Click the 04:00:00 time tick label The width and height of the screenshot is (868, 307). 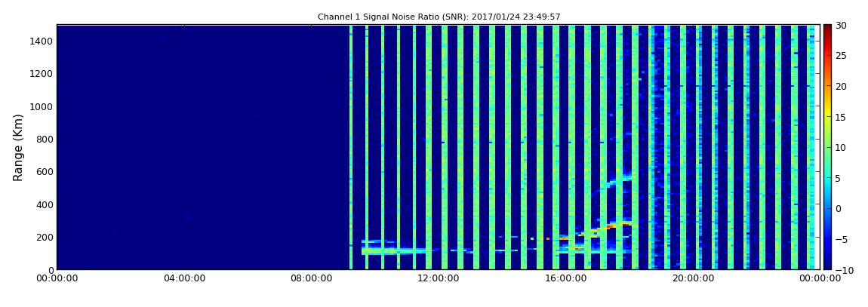[184, 278]
